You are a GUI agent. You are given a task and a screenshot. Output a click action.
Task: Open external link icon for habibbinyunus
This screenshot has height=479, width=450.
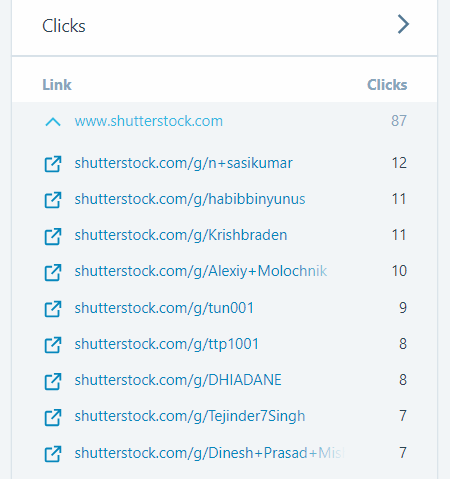(53, 200)
